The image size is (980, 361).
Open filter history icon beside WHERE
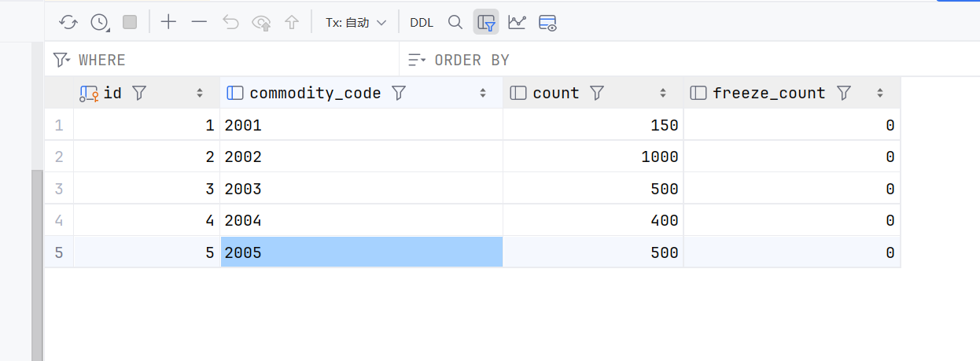coord(61,60)
